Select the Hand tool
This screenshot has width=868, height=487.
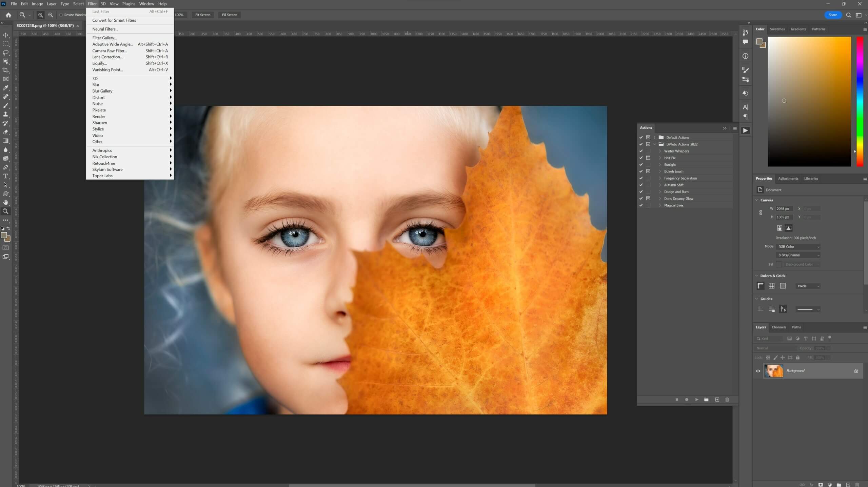tap(6, 202)
